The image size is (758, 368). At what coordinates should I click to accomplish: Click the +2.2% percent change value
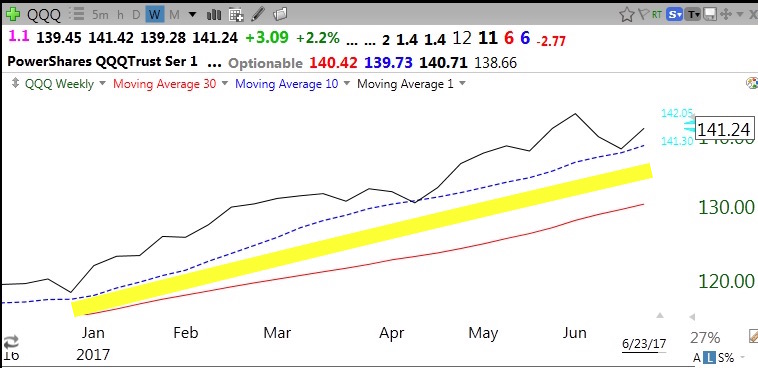(x=318, y=38)
